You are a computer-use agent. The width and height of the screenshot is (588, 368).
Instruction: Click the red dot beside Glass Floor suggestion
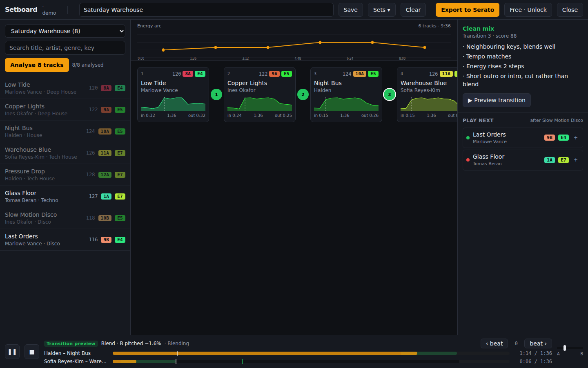point(468,160)
